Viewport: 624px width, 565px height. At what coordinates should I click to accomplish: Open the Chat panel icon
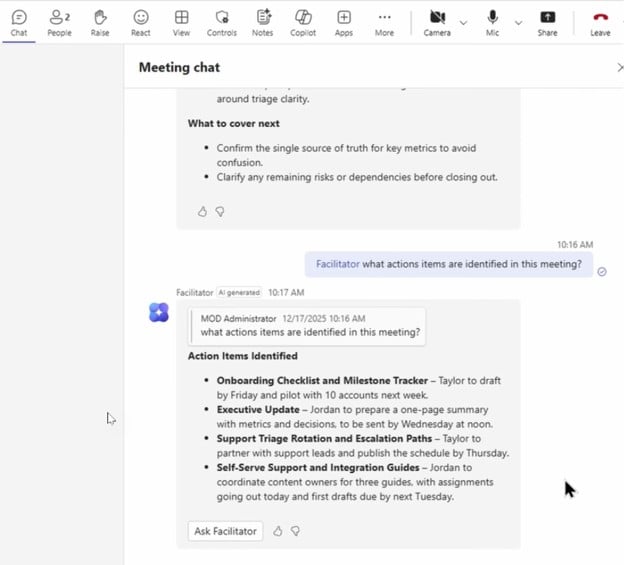(x=18, y=22)
